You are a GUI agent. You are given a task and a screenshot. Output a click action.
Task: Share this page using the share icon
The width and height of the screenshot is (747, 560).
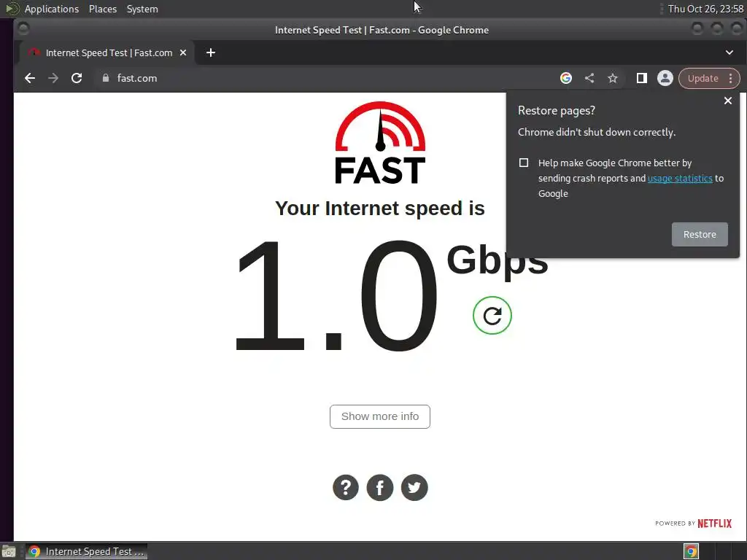[589, 78]
